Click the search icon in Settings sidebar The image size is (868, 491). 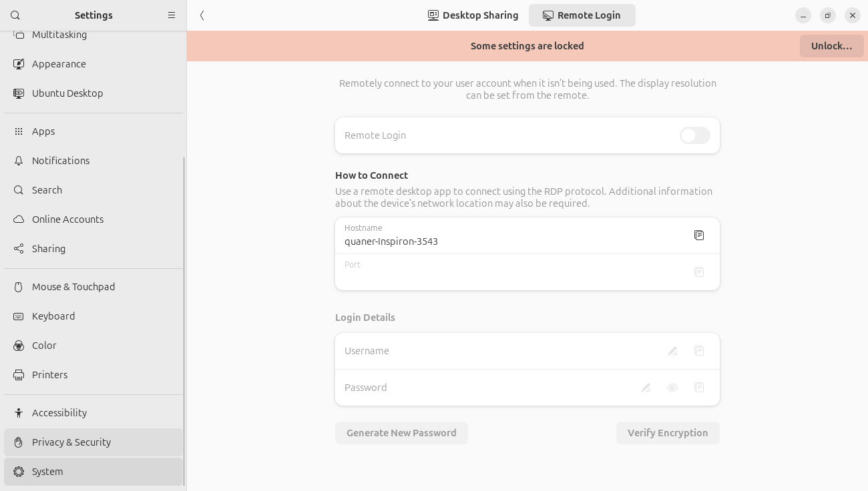[x=16, y=15]
